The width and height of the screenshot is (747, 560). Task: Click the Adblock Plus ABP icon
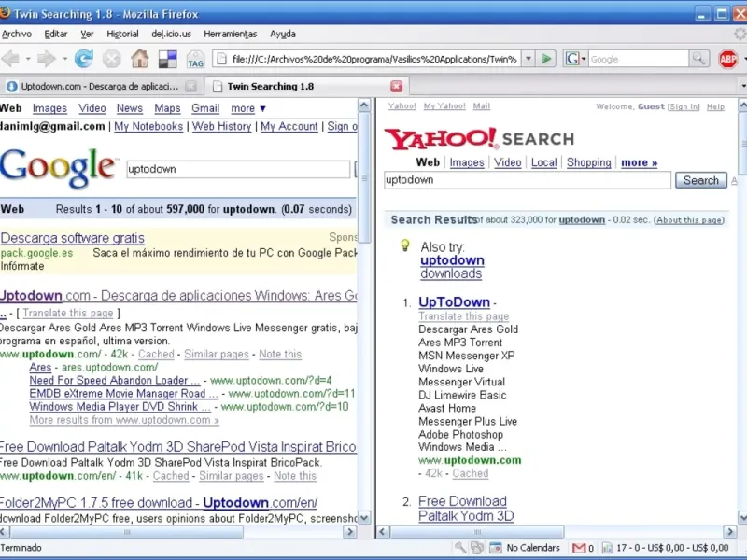pyautogui.click(x=728, y=59)
